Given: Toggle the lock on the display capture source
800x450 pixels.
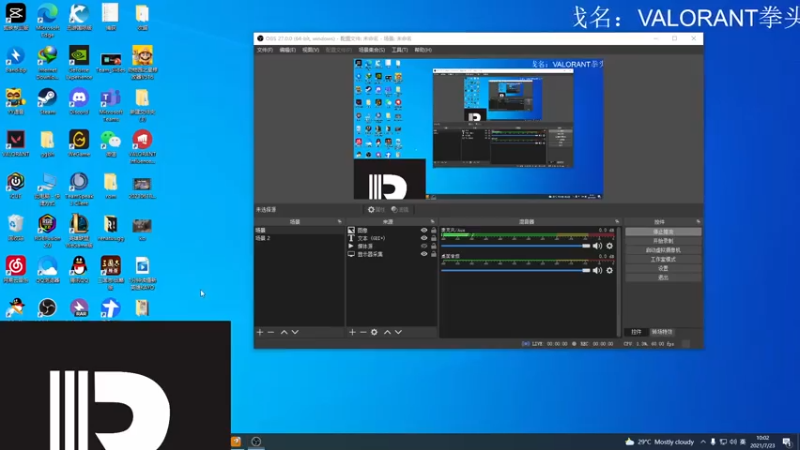Looking at the screenshot, I should point(434,254).
